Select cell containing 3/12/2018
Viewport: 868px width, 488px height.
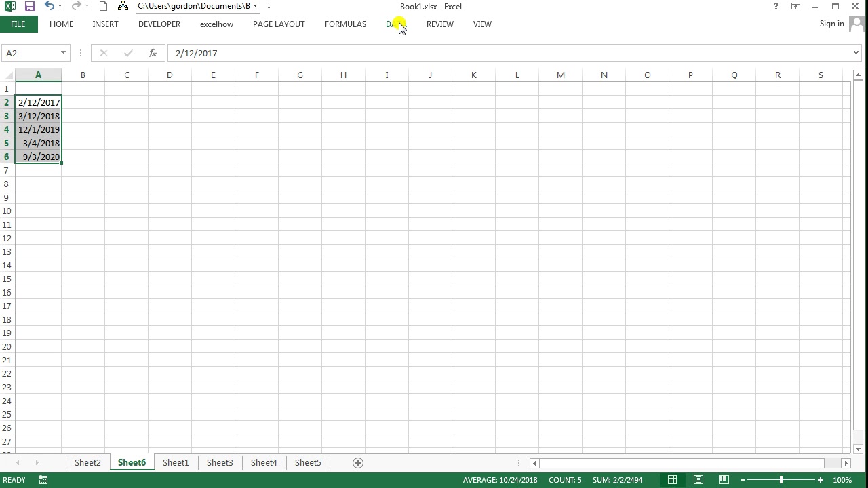coord(38,116)
